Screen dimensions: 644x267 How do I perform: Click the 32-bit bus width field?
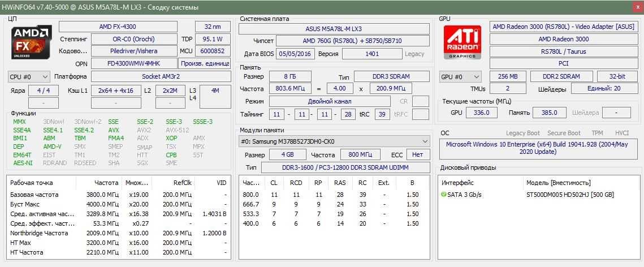pyautogui.click(x=617, y=77)
